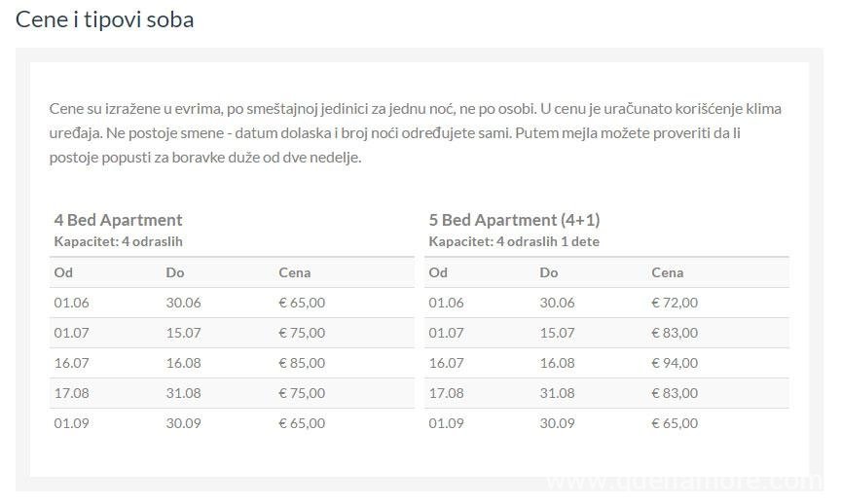Click the 15.07 end date in 5 Bed table

click(557, 333)
